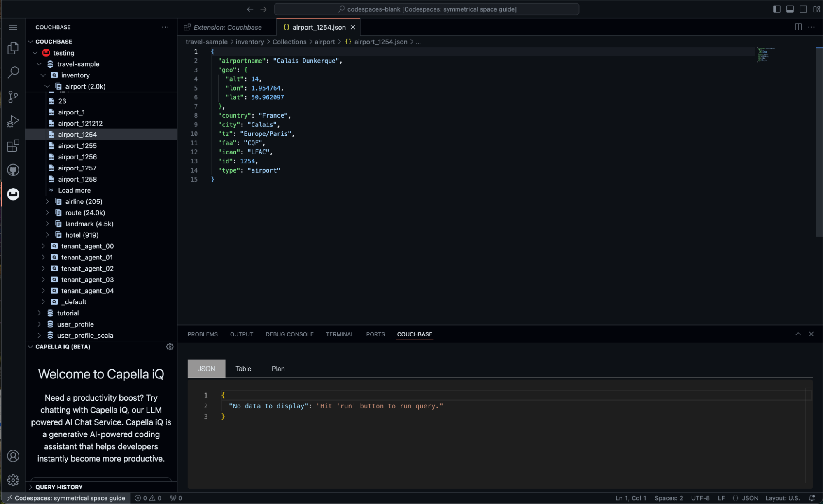Image resolution: width=823 pixels, height=504 pixels.
Task: Go back with the left arrow
Action: [x=250, y=9]
